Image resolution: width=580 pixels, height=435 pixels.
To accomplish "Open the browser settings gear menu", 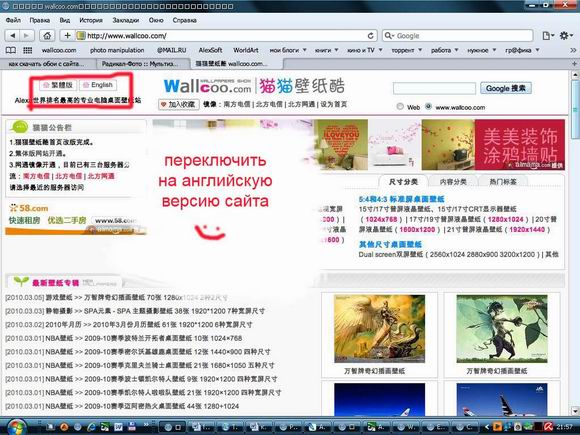I will (x=566, y=36).
